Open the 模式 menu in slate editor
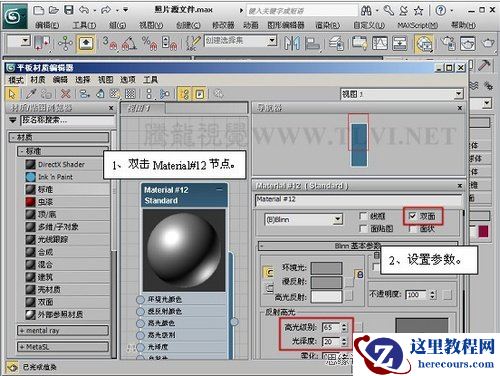The width and height of the screenshot is (500, 376). coord(16,80)
